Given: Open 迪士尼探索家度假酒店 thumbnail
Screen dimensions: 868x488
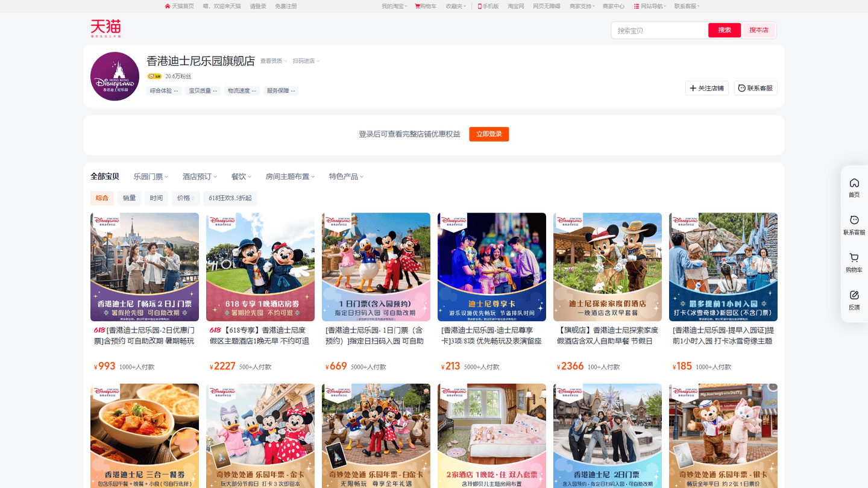Looking at the screenshot, I should tap(608, 267).
